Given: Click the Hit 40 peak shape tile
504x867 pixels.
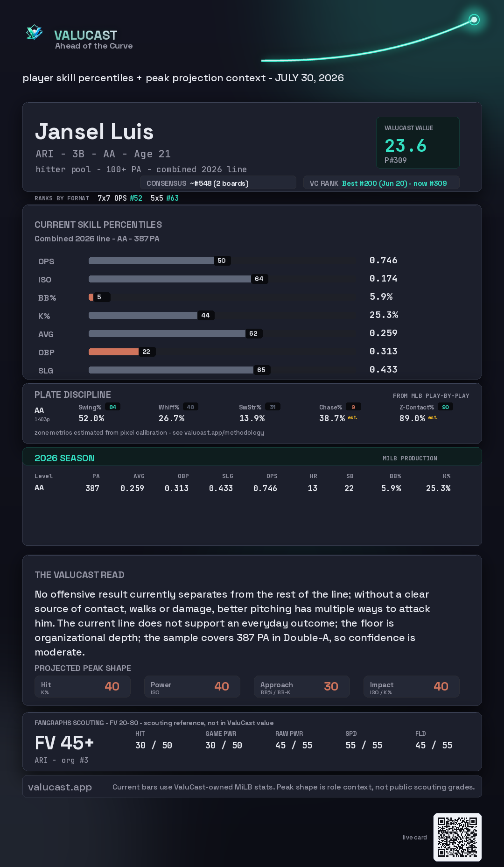Looking at the screenshot, I should (83, 686).
